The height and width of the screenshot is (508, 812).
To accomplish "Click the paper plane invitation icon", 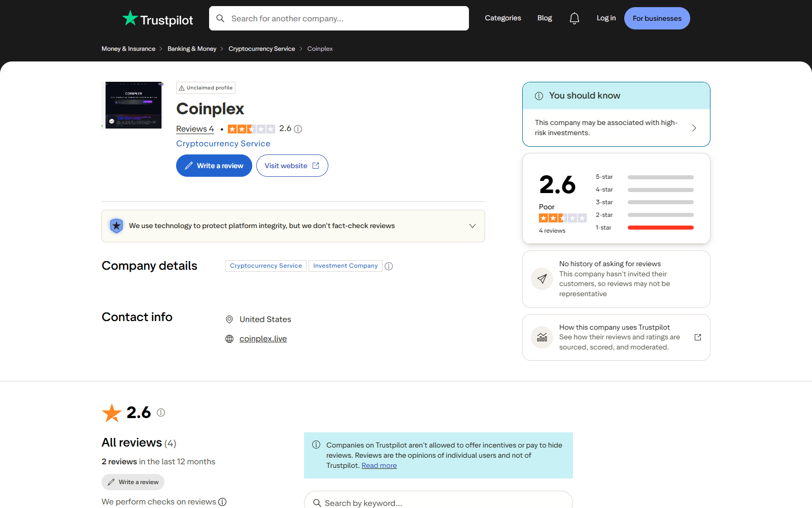I will pyautogui.click(x=542, y=279).
